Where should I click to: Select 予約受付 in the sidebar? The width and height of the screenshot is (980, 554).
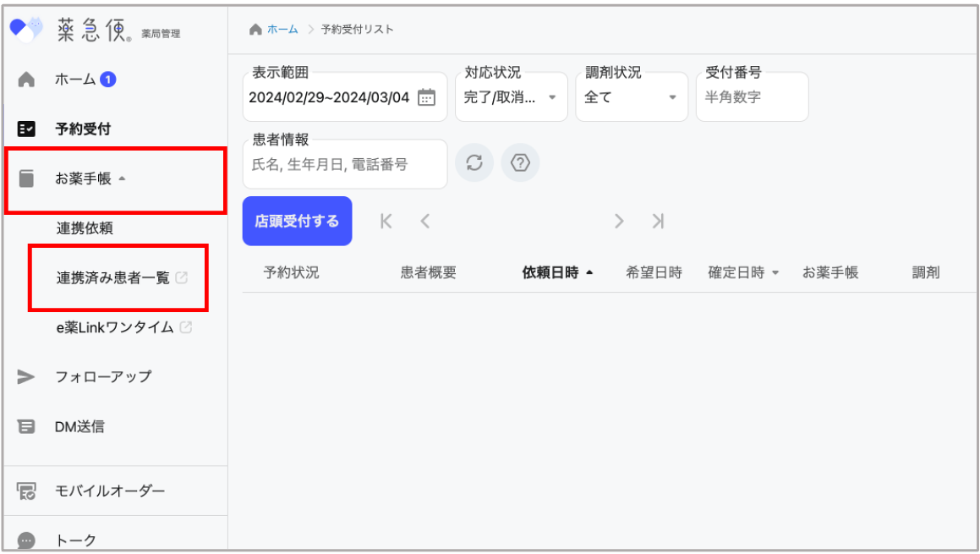click(x=83, y=129)
